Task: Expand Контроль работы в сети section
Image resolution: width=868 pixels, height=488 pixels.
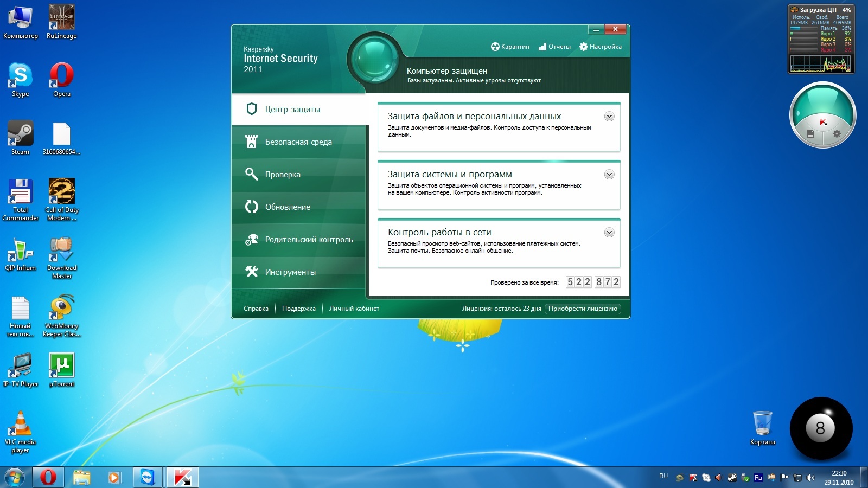Action: pyautogui.click(x=609, y=233)
